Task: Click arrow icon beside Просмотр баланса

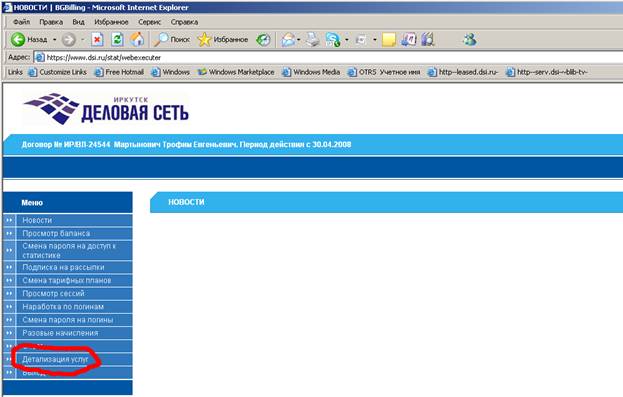Action: click(x=9, y=233)
